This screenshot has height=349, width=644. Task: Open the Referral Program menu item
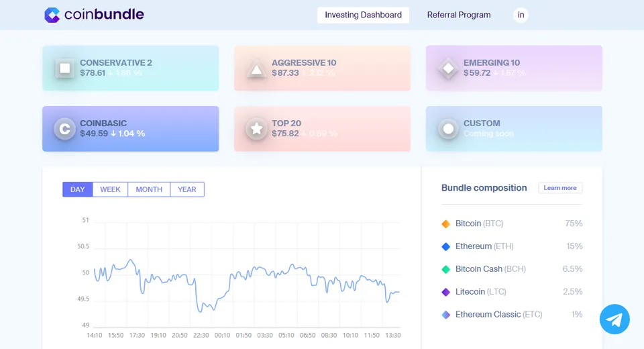pyautogui.click(x=459, y=15)
